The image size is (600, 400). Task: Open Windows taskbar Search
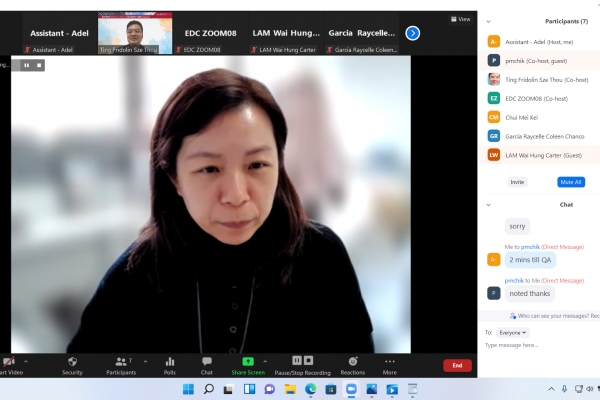tap(209, 389)
